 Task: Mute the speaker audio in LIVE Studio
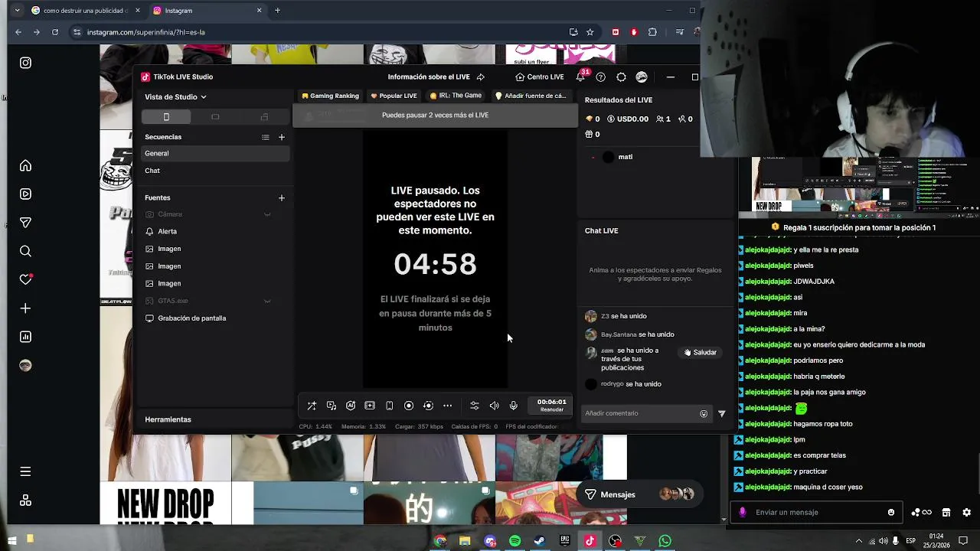[494, 406]
